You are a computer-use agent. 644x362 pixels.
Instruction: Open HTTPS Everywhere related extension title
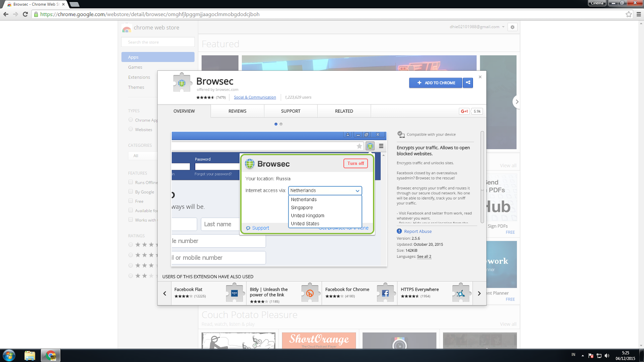[x=420, y=290]
